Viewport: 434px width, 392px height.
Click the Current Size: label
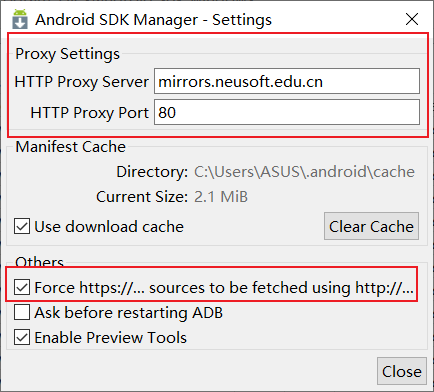click(142, 197)
